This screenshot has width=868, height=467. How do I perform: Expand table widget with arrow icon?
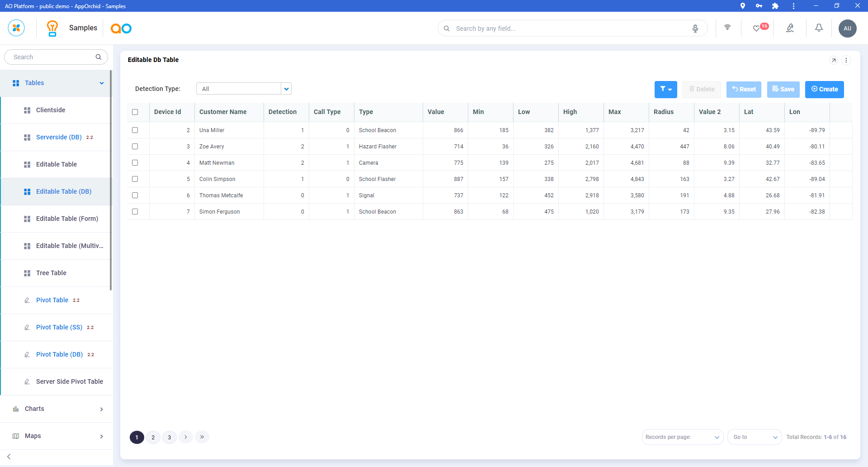(834, 60)
